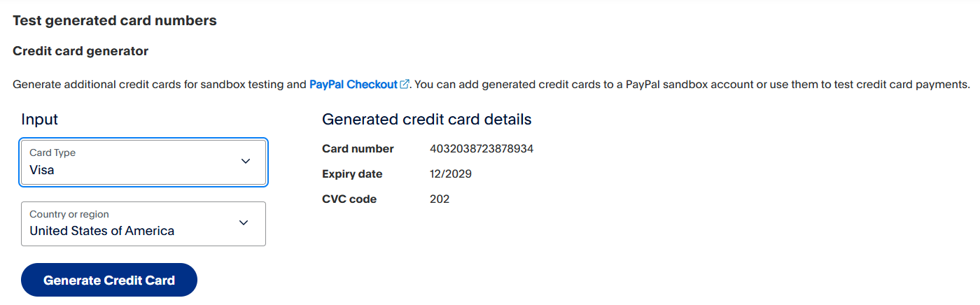Click the expiry date value 12/2029
Viewport: 980px width, 305px height.
tap(451, 174)
